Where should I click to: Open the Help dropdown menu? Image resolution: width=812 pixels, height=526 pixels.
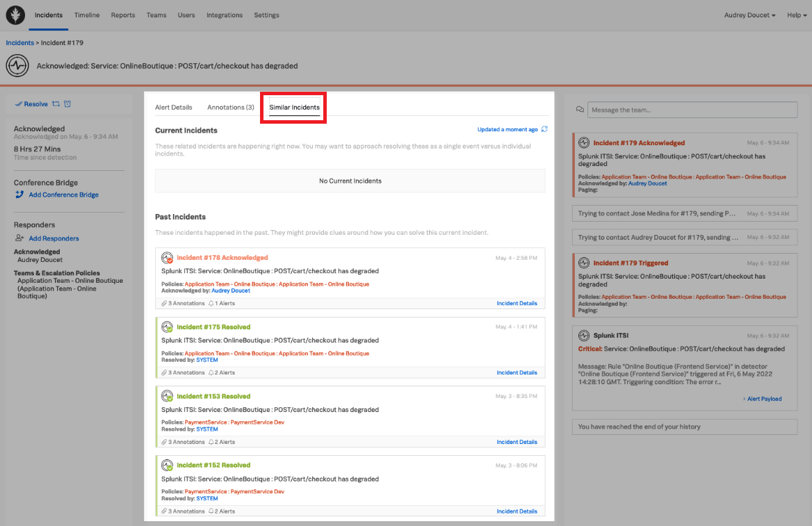pyautogui.click(x=797, y=15)
